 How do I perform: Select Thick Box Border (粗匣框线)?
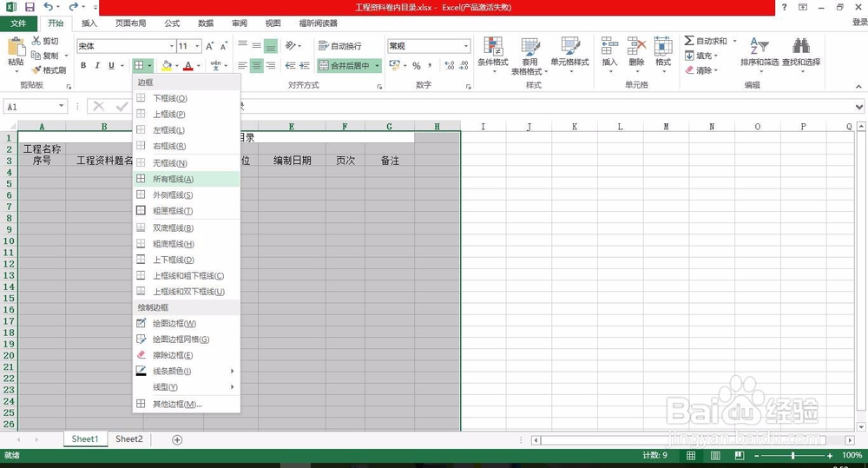(187, 211)
